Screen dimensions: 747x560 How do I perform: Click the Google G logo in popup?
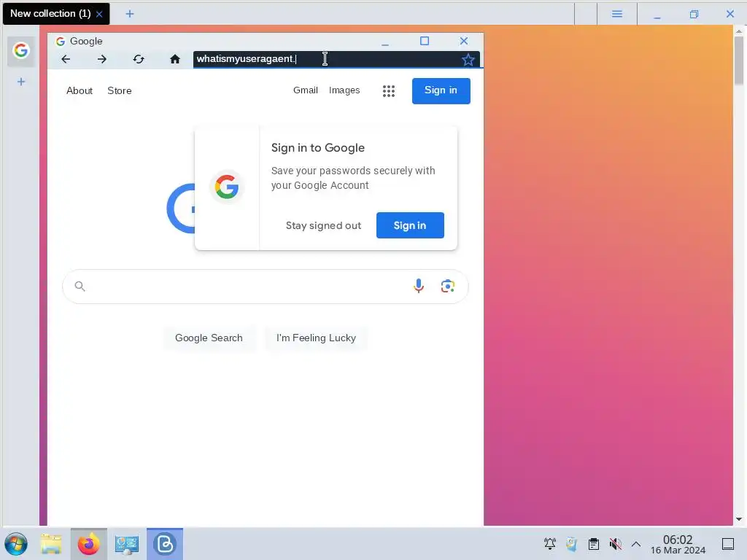pos(227,187)
